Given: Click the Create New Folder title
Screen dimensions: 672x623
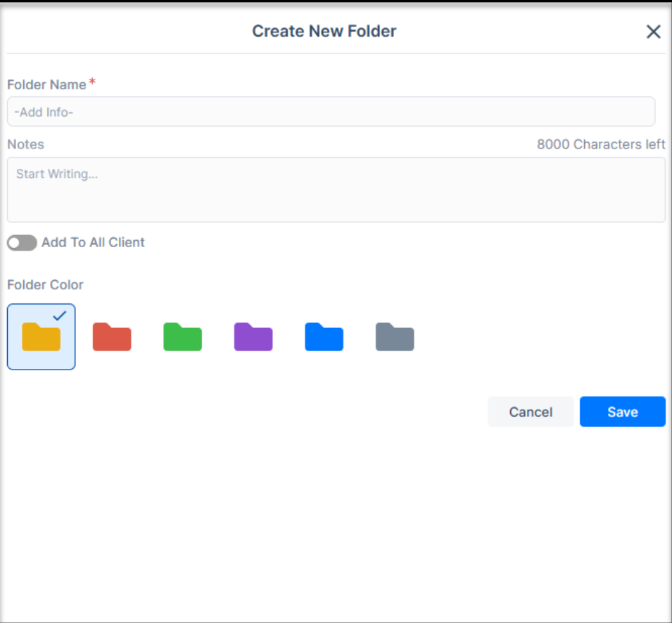Looking at the screenshot, I should point(324,31).
